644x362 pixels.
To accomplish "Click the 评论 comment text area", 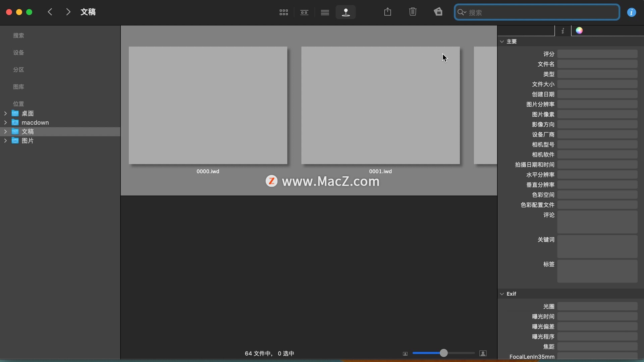I will click(597, 222).
